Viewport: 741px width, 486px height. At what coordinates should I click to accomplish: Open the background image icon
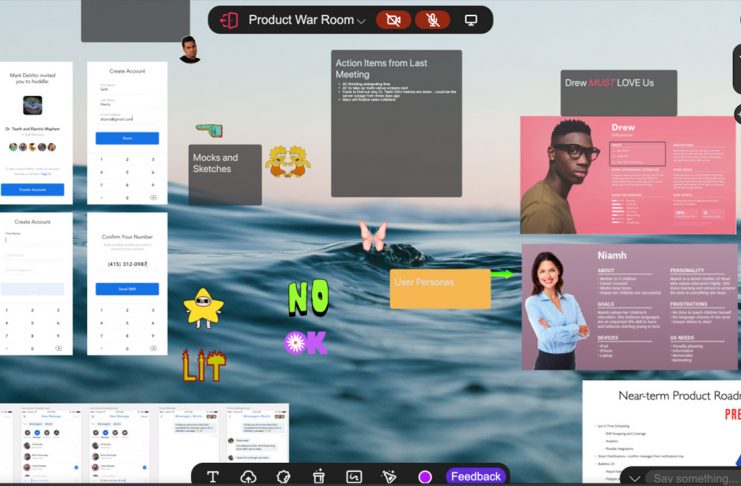[354, 477]
